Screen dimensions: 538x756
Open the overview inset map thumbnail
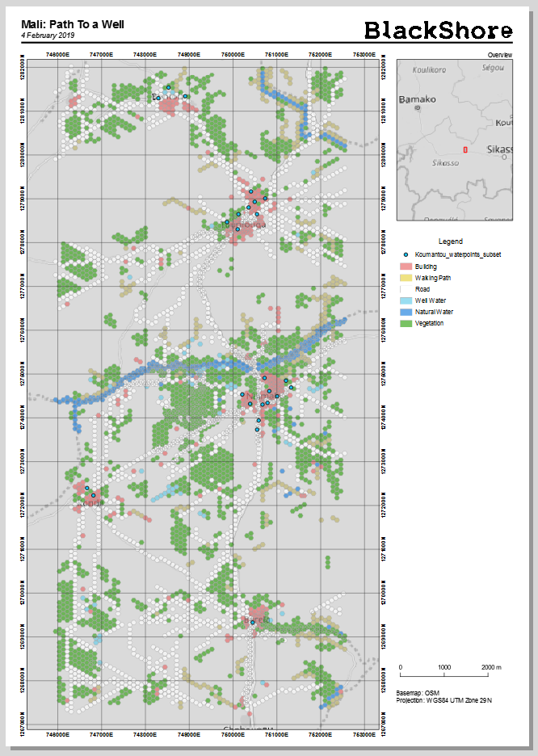click(x=455, y=140)
